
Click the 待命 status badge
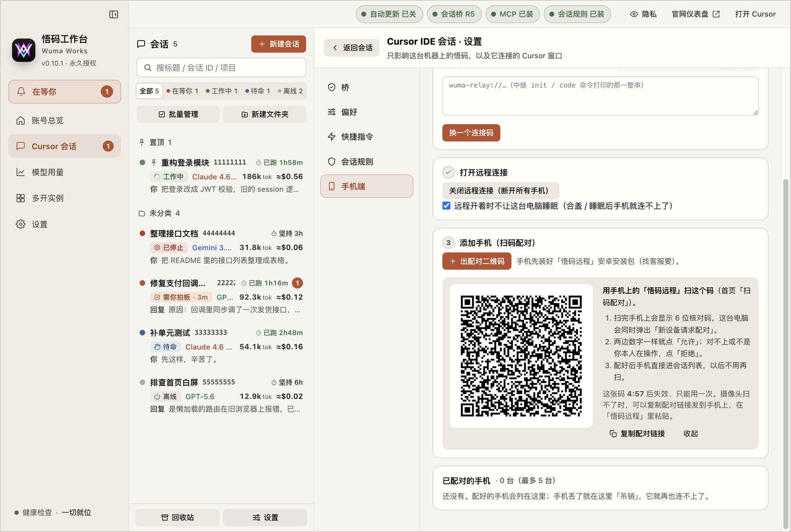click(165, 347)
